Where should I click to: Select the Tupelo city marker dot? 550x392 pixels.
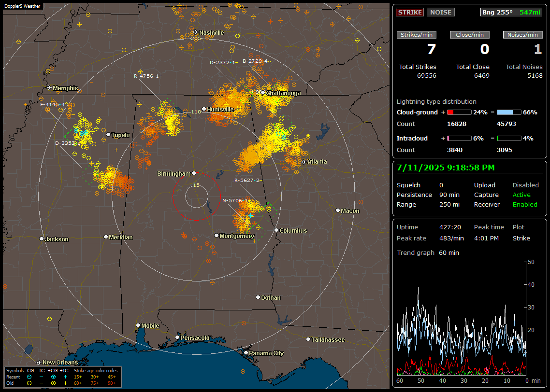pyautogui.click(x=108, y=135)
